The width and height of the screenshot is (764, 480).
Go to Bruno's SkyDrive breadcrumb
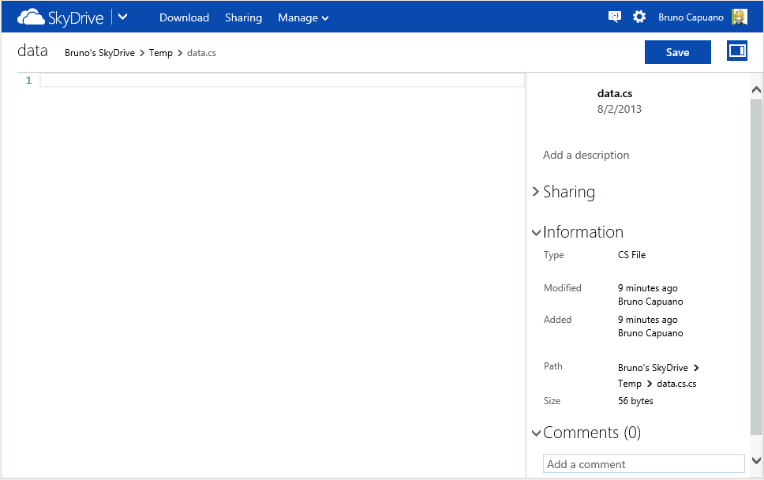click(99, 52)
